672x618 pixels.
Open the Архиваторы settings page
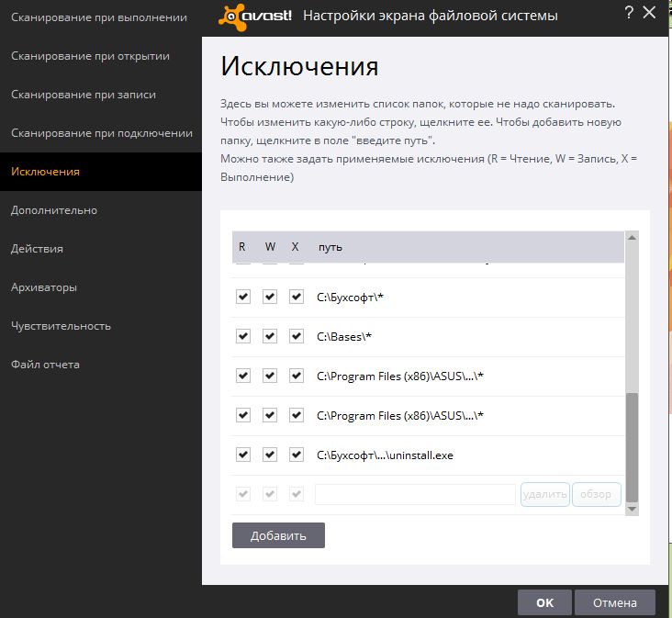[x=44, y=287]
